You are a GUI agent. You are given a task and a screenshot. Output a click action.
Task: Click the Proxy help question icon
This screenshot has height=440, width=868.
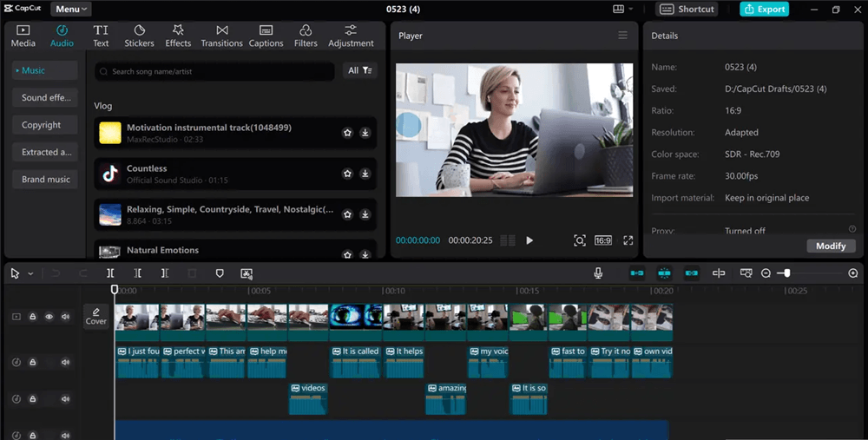[x=852, y=228]
